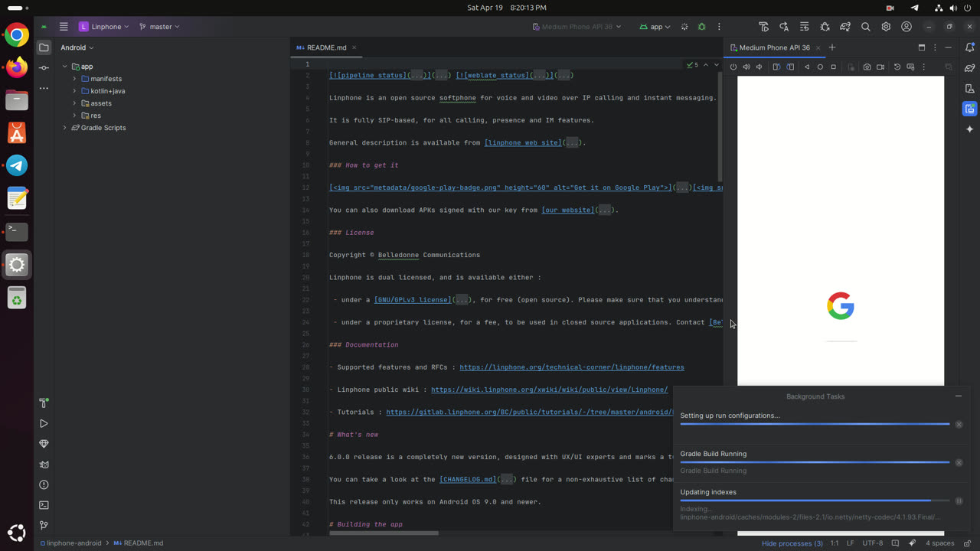This screenshot has height=551, width=980.
Task: Open the Version Control git tool window
Action: 44,526
